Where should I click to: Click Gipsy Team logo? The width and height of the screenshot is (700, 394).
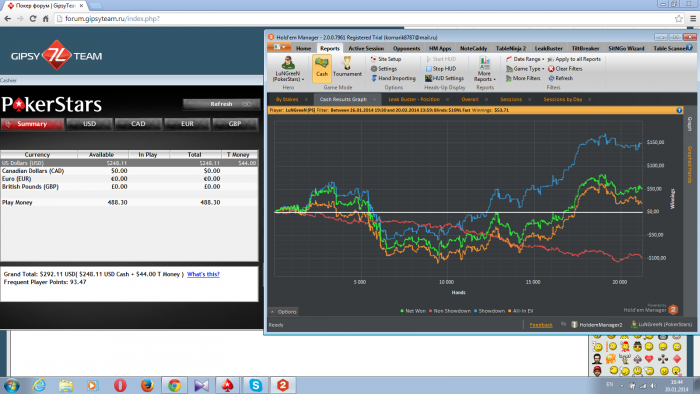(x=57, y=55)
